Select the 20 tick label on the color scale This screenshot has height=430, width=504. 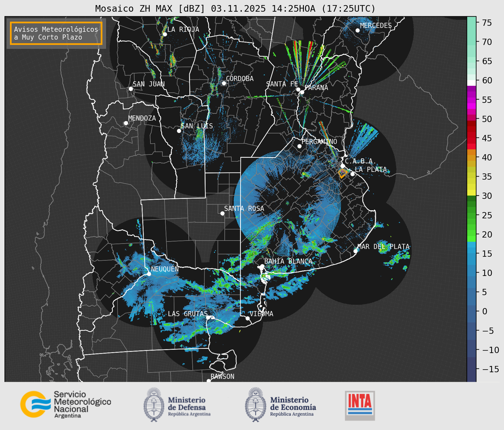point(487,234)
